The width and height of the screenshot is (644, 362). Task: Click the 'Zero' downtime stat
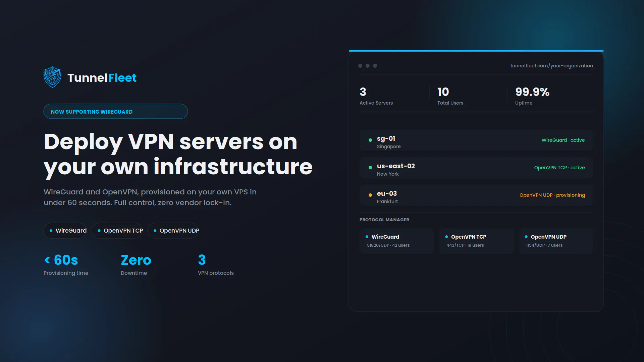point(136,260)
